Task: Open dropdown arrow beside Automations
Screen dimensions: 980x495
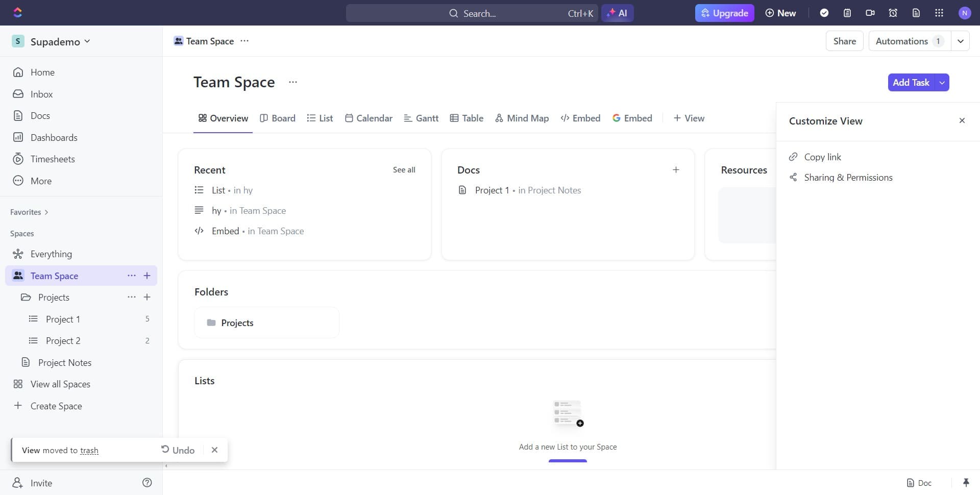Action: (960, 41)
